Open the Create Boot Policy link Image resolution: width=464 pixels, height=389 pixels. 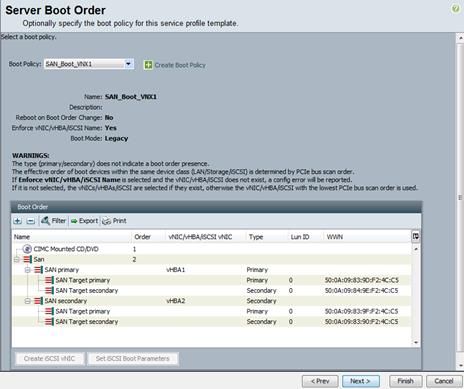pos(180,65)
